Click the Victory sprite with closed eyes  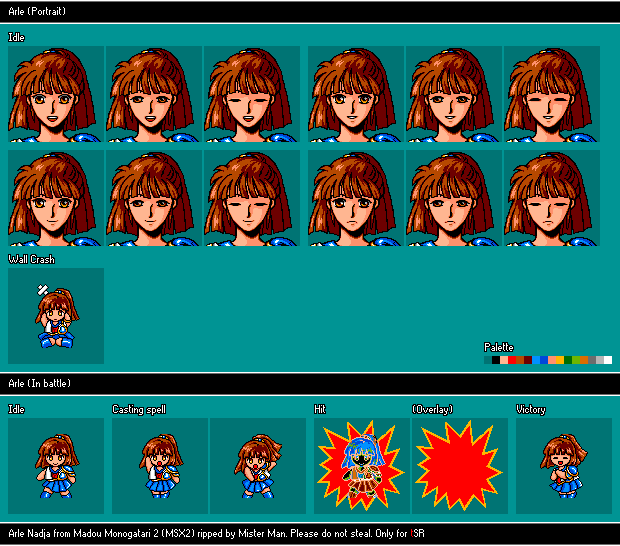pos(564,466)
